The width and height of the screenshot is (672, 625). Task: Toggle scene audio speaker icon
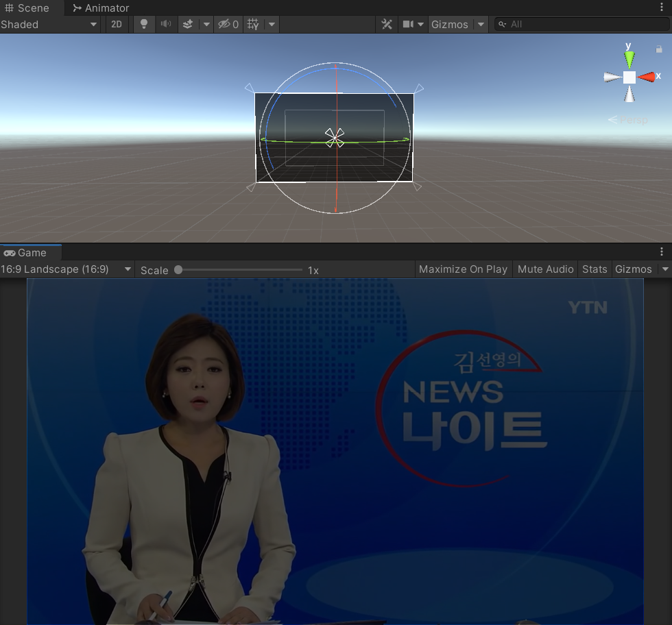[166, 25]
